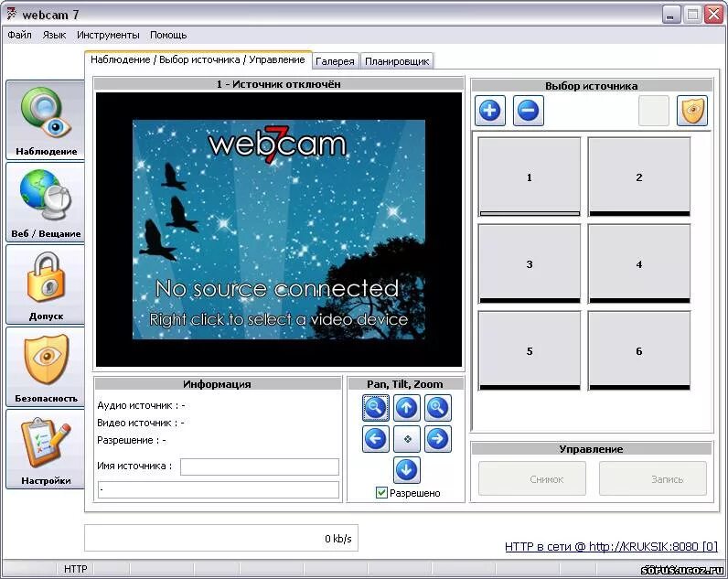Minimize the webcam 7 window

pyautogui.click(x=670, y=15)
